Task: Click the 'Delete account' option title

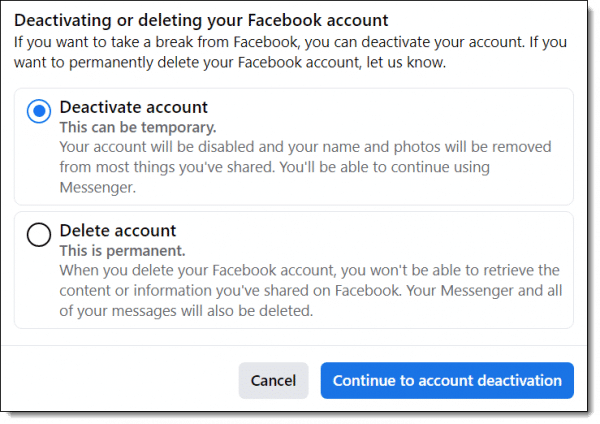Action: (118, 231)
